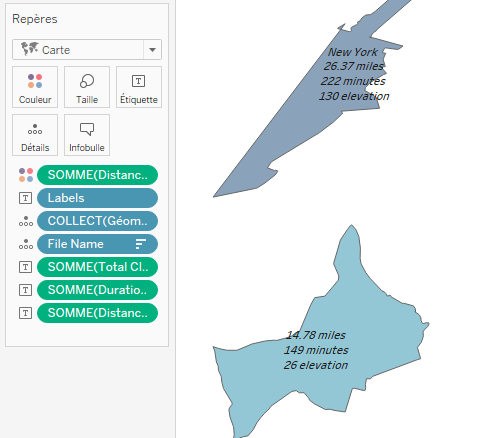Open the Carte mark type selector
The height and width of the screenshot is (438, 495).
(87, 50)
